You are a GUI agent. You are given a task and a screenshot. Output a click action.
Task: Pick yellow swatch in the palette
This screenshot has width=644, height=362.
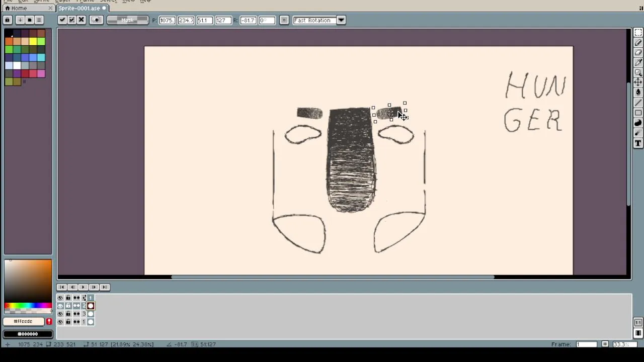tap(33, 41)
